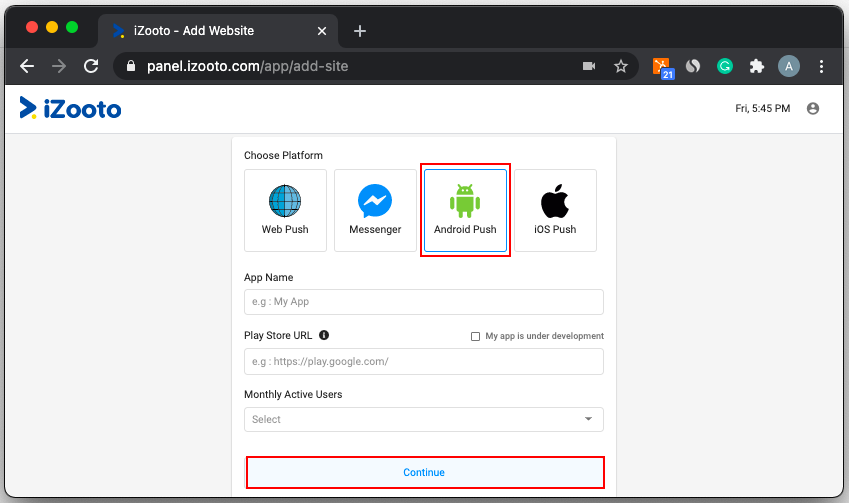Open the Chrome three-dot menu
The width and height of the screenshot is (849, 503).
[x=821, y=66]
